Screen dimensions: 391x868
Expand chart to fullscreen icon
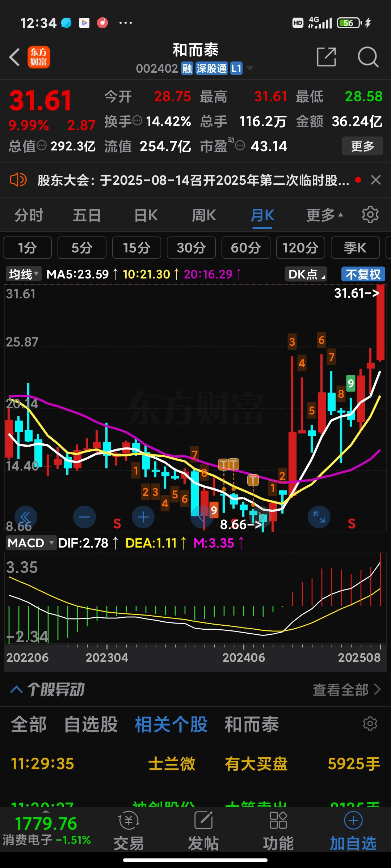pyautogui.click(x=319, y=517)
